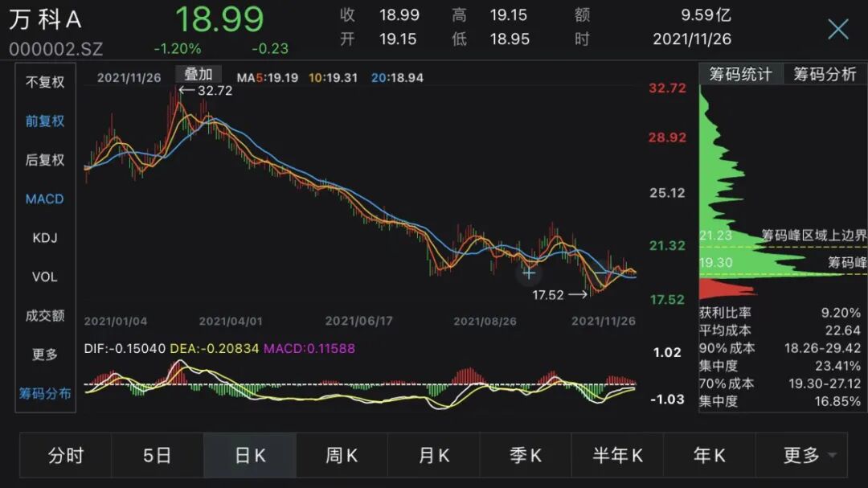Click the 平均成本 22.64 row

[780, 330]
